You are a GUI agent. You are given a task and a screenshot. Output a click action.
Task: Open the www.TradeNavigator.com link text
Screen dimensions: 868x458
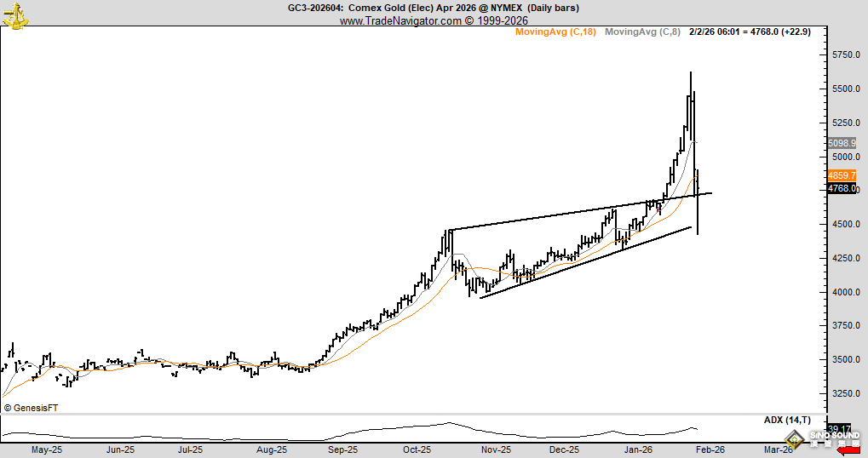[x=401, y=20]
